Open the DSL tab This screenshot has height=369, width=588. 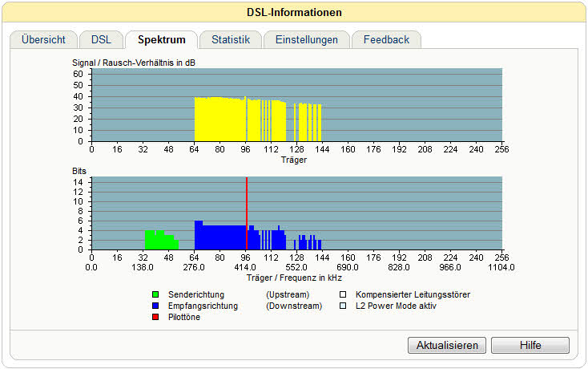click(101, 40)
